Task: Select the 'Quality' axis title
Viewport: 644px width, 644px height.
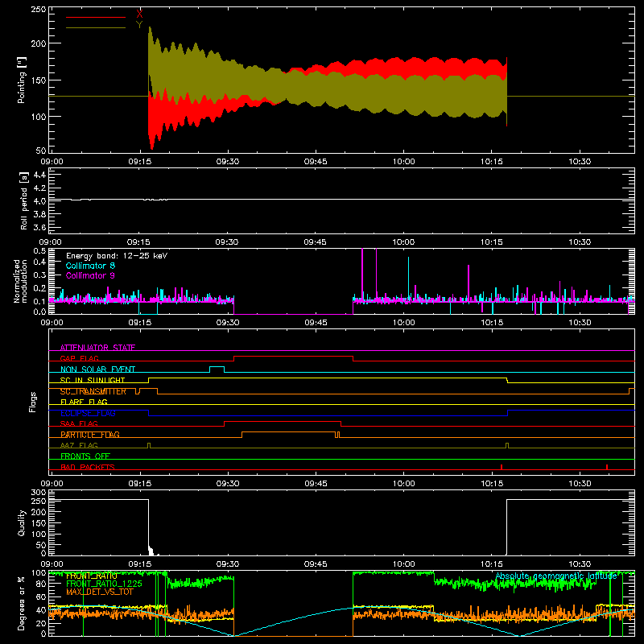Action: tap(22, 522)
